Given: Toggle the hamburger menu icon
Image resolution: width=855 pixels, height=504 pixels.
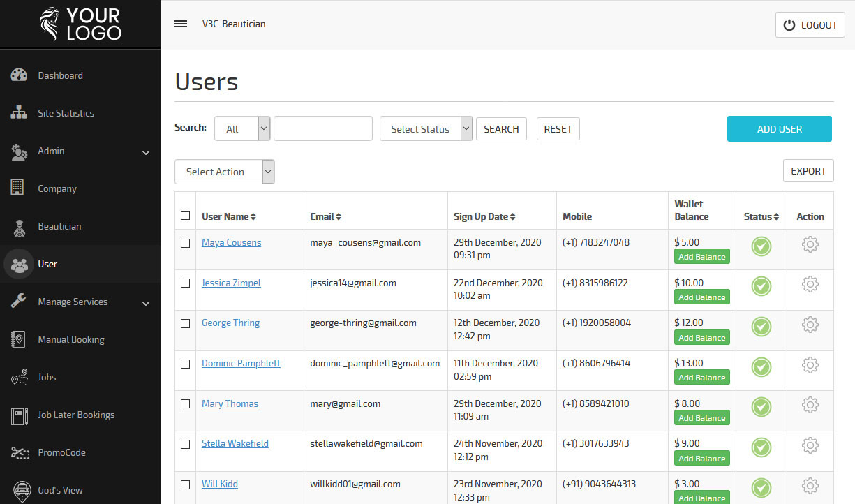Looking at the screenshot, I should coord(181,24).
